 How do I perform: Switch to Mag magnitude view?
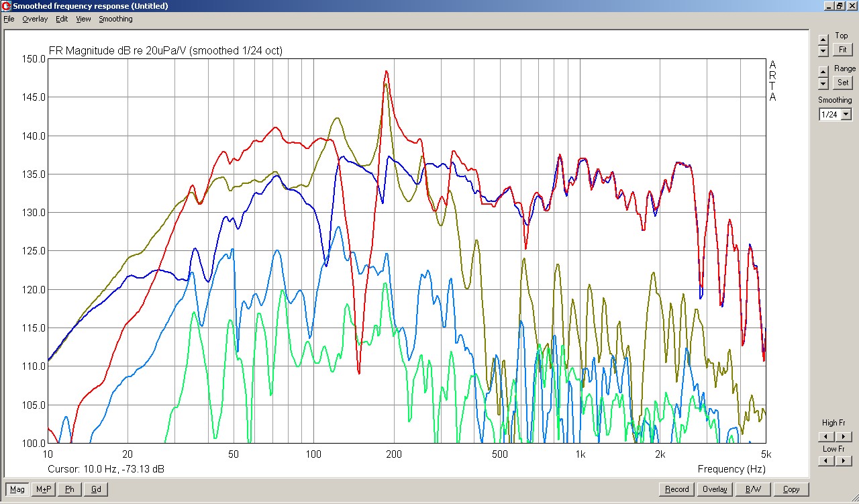(17, 489)
